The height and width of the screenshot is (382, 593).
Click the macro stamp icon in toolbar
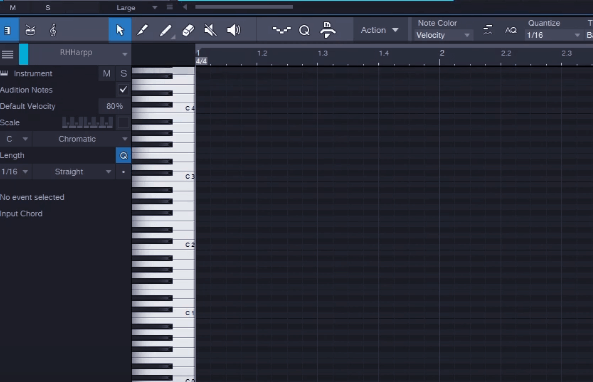(327, 30)
